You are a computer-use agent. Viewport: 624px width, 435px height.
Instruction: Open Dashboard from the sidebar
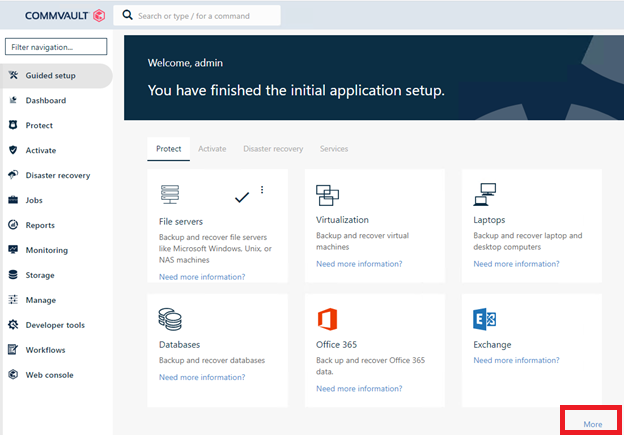tap(46, 101)
